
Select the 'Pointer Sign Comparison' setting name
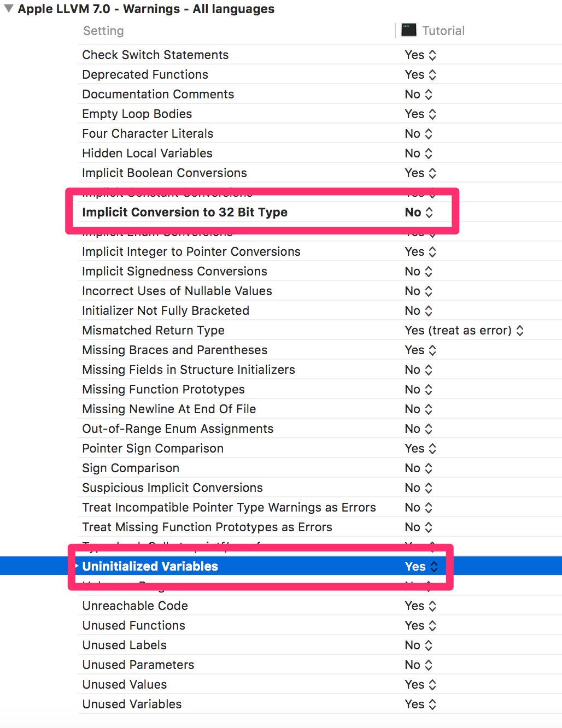click(153, 448)
